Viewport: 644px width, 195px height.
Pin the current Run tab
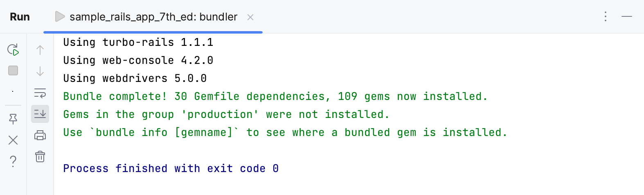coord(13,119)
